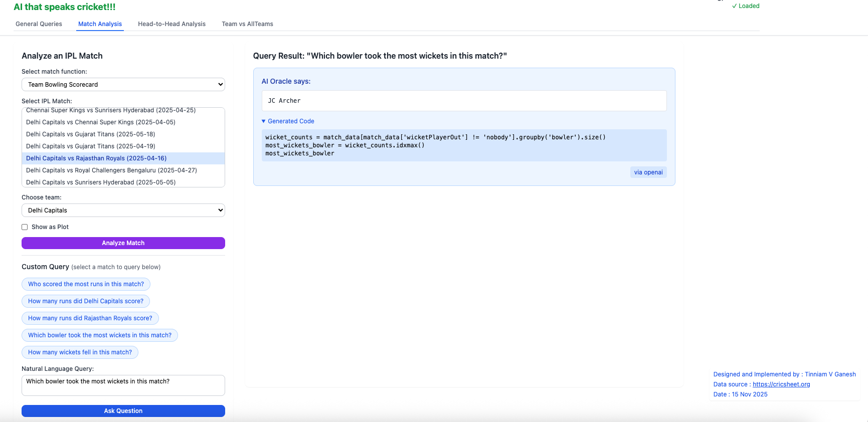The height and width of the screenshot is (422, 868).
Task: Enable the Show as Plot checkbox
Action: 25,227
